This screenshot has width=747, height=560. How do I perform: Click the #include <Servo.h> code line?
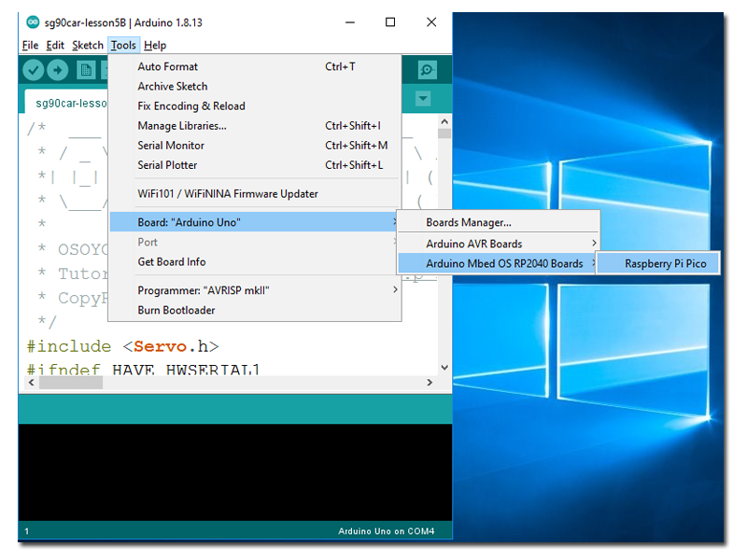(x=123, y=346)
